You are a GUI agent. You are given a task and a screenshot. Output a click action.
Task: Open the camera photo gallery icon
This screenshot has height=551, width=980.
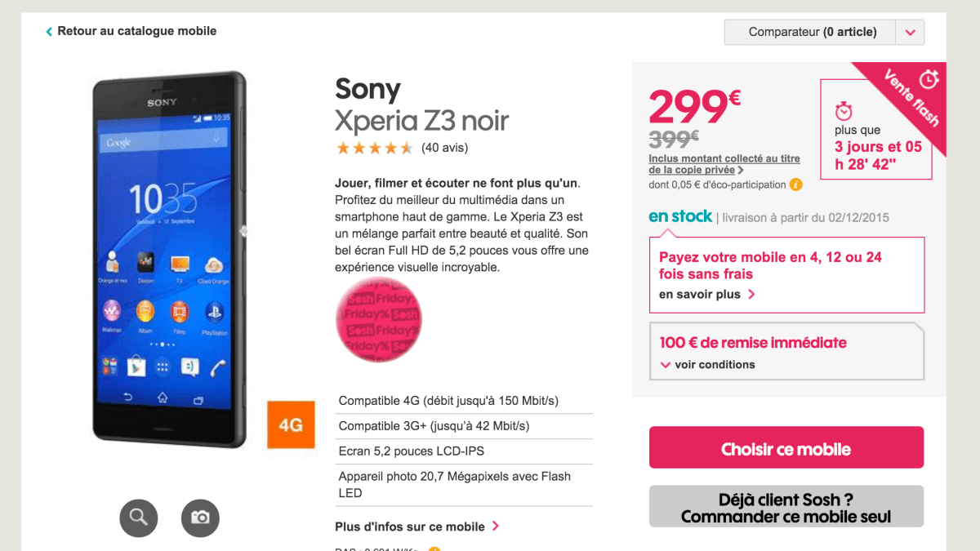[x=200, y=517]
